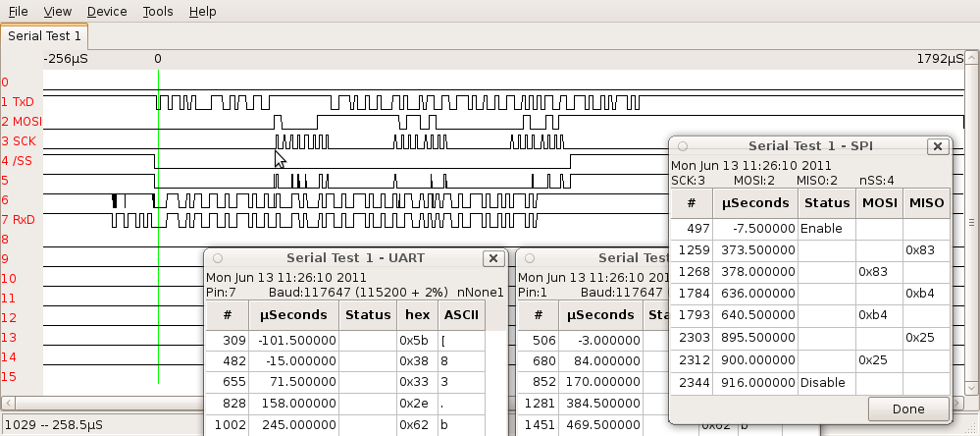
Task: Click µSeconds column header in UART Pin:7 table
Action: pos(293,315)
